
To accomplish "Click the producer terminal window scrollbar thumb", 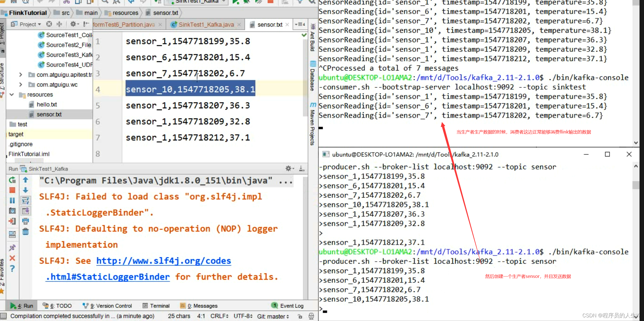I will coord(636,185).
